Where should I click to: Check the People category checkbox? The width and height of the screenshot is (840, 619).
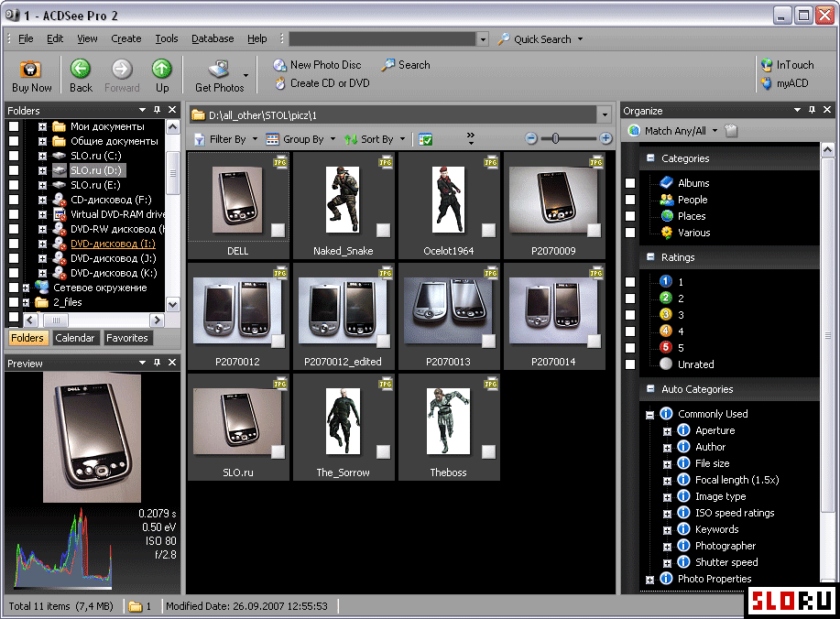pos(630,200)
